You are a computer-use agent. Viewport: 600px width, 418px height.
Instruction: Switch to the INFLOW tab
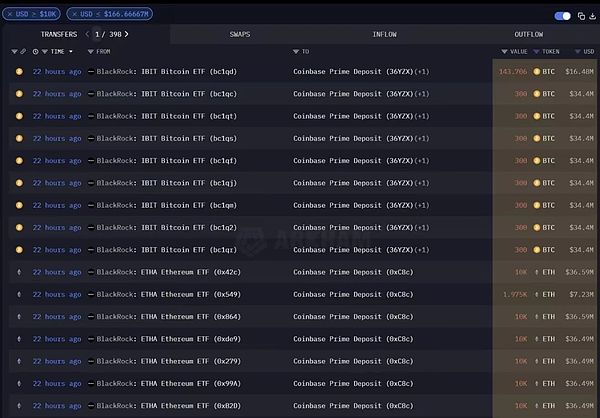(x=384, y=34)
